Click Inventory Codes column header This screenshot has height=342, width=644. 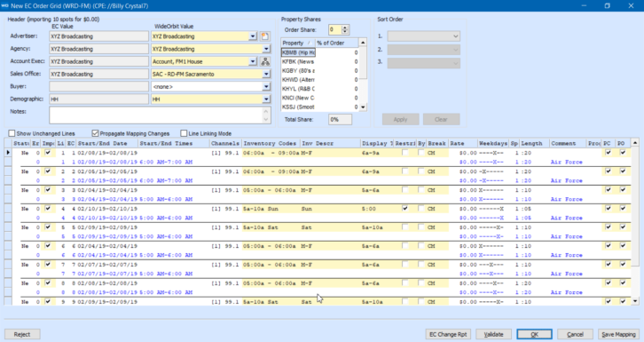(271, 143)
